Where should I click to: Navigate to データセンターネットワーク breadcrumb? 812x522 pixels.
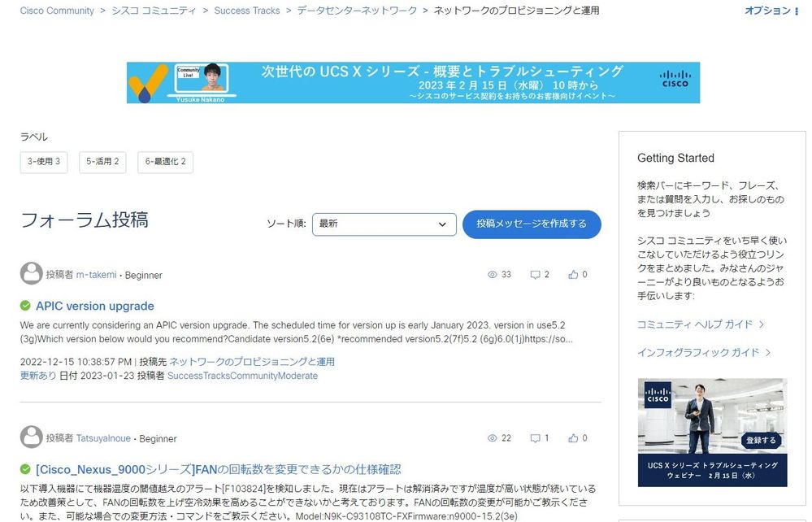coord(357,11)
